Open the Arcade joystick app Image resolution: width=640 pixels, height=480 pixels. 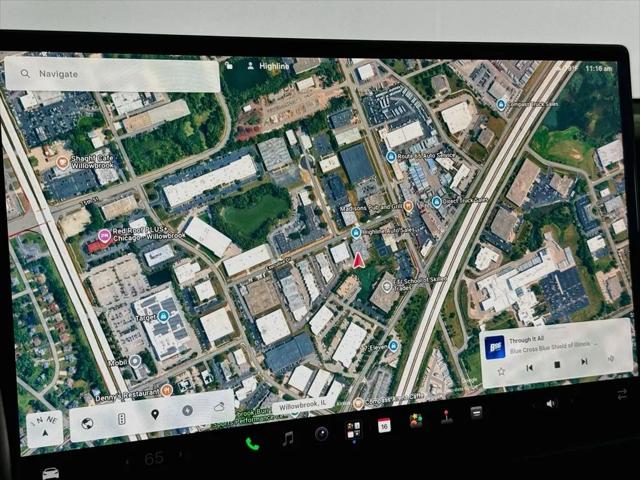pos(446,417)
